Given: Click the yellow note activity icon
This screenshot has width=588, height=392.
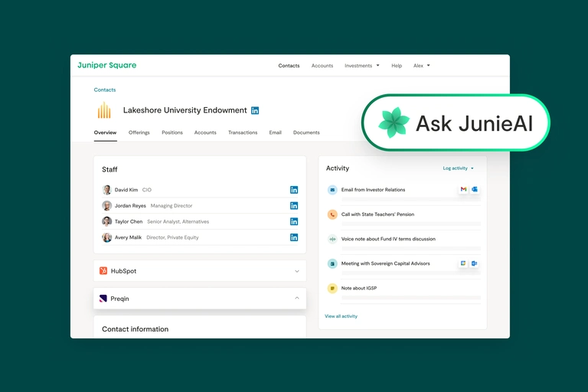Looking at the screenshot, I should click(332, 288).
